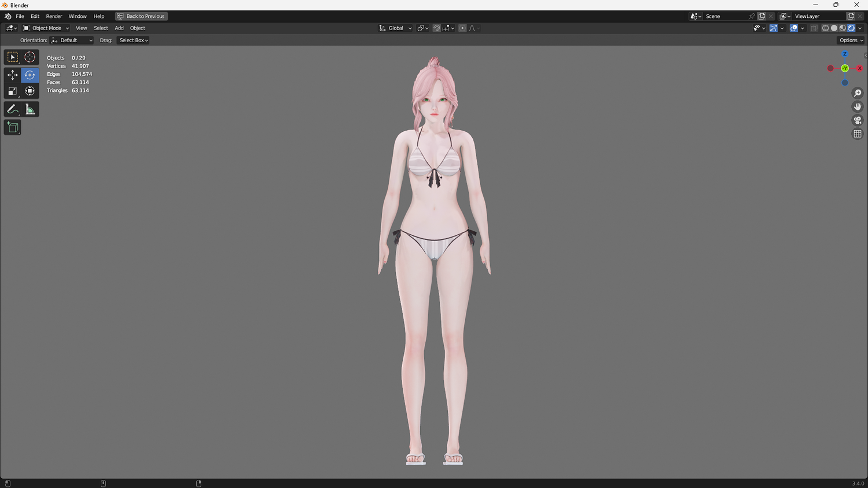This screenshot has height=488, width=868.
Task: Click the Edges count 104,574
Action: pyautogui.click(x=82, y=74)
